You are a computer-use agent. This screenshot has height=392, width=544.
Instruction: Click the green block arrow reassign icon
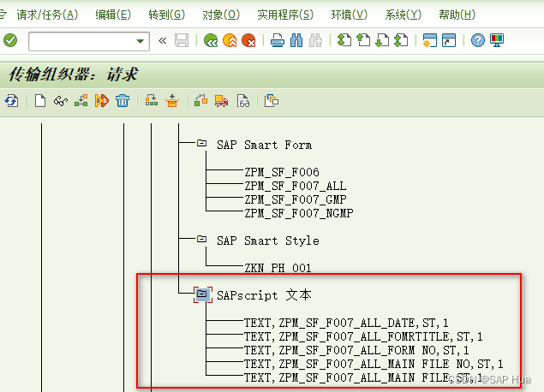coord(200,101)
